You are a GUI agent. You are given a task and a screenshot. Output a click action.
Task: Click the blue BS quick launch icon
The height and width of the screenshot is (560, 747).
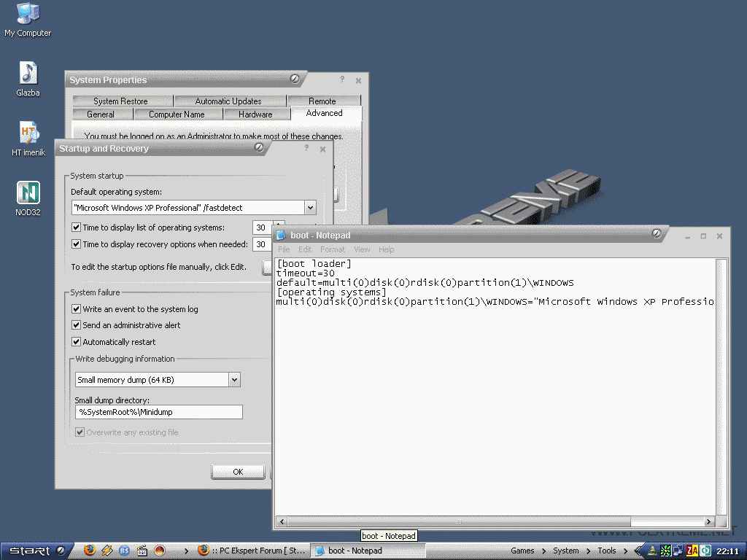(x=124, y=551)
